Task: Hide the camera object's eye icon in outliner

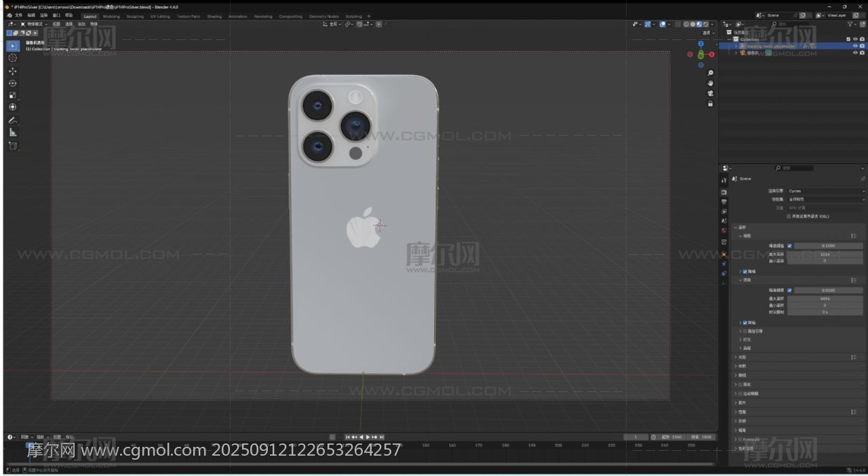Action: click(854, 53)
